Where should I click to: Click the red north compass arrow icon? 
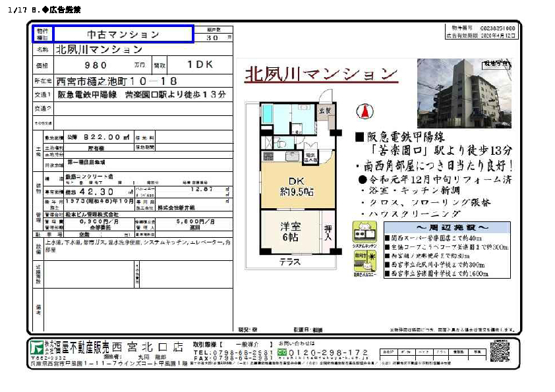361,111
